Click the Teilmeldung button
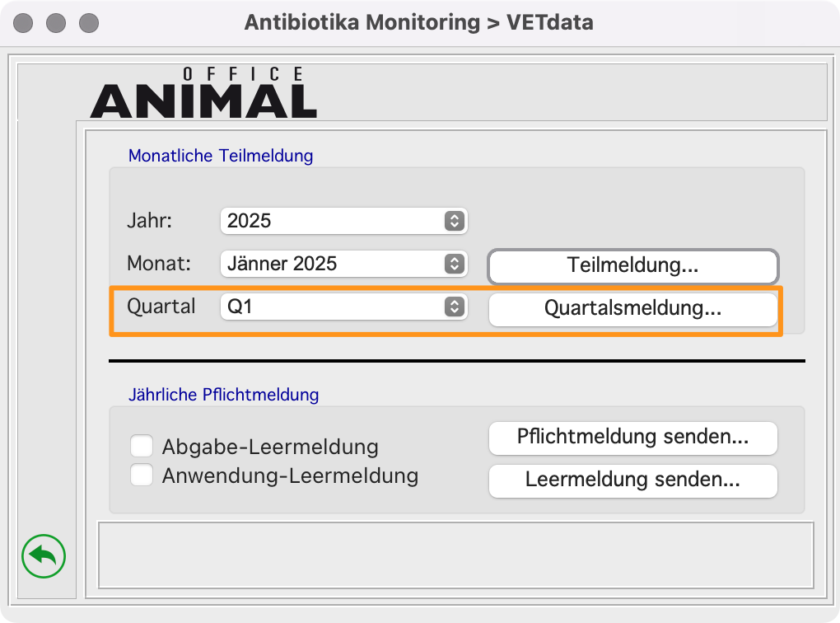The image size is (840, 623). point(632,267)
